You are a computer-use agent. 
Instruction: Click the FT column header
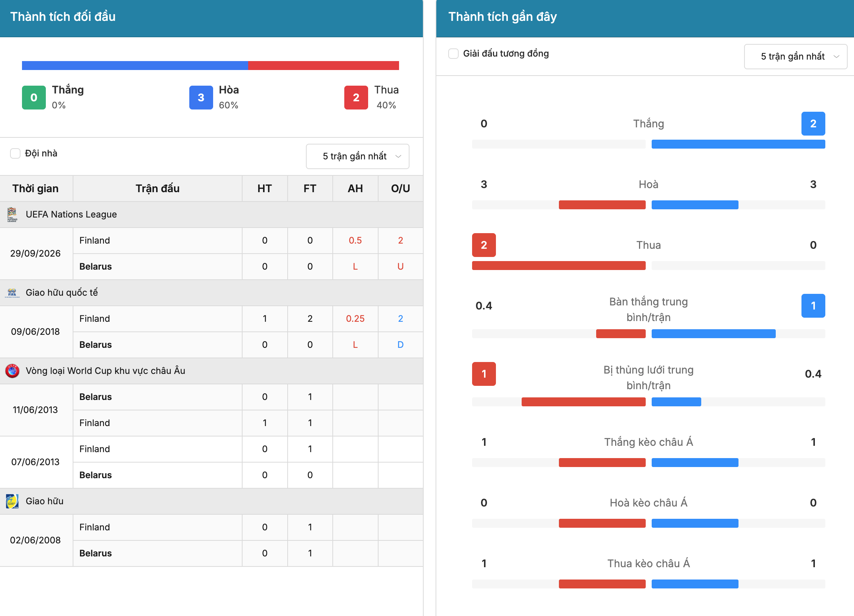click(x=310, y=188)
